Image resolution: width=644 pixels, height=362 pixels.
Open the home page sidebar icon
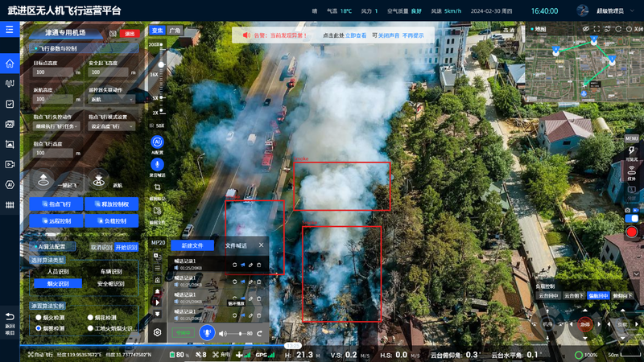pos(10,64)
